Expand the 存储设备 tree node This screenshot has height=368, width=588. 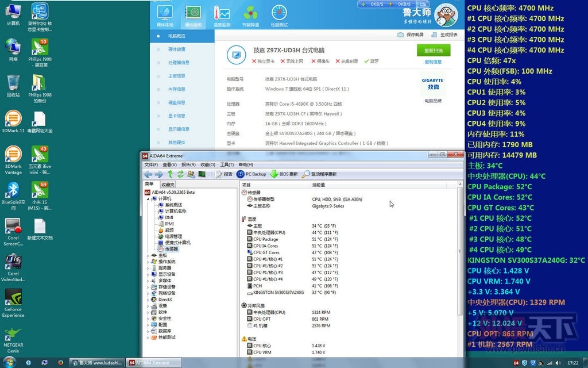[148, 287]
